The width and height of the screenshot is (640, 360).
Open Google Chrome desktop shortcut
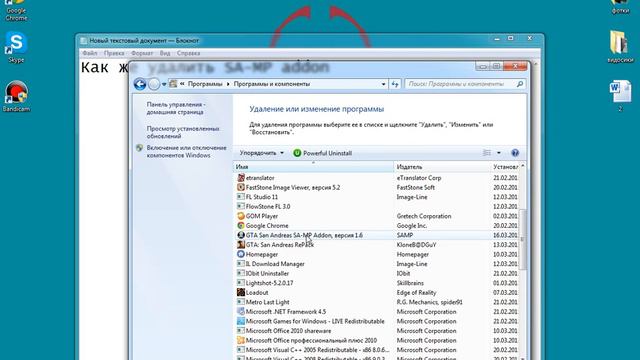click(x=16, y=11)
